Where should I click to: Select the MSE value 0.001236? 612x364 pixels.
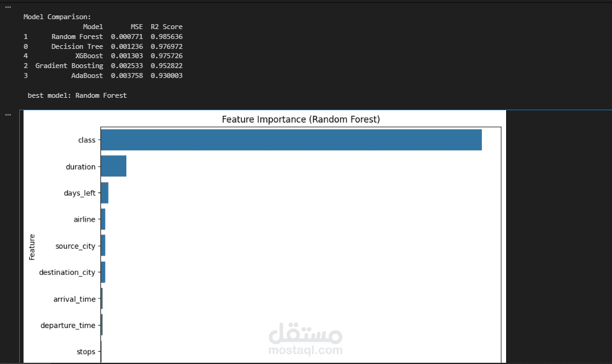tap(127, 46)
